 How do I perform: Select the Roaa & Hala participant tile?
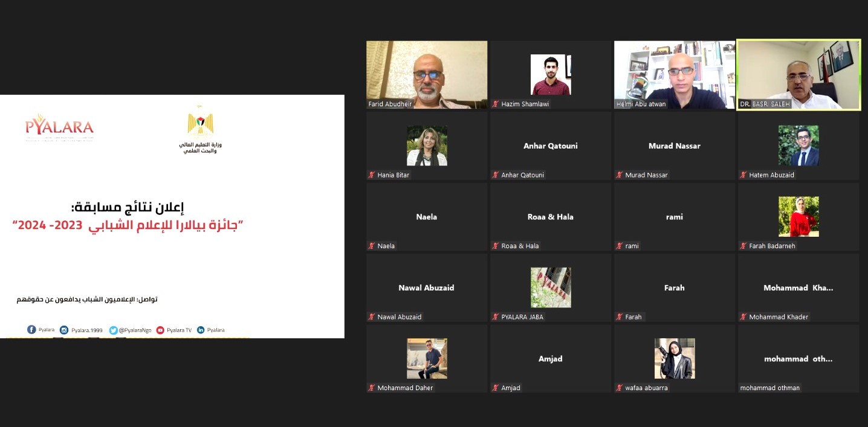[x=550, y=216]
